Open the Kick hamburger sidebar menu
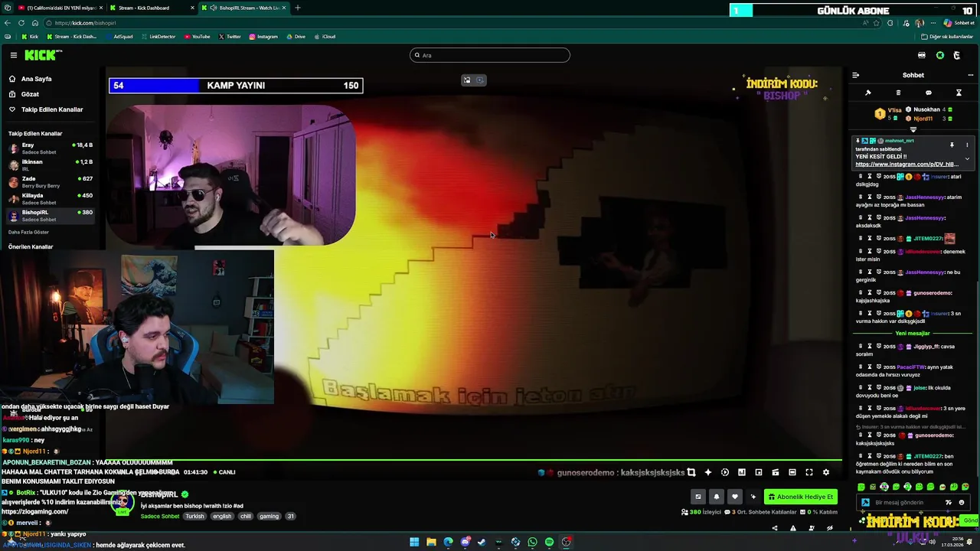 (x=13, y=55)
